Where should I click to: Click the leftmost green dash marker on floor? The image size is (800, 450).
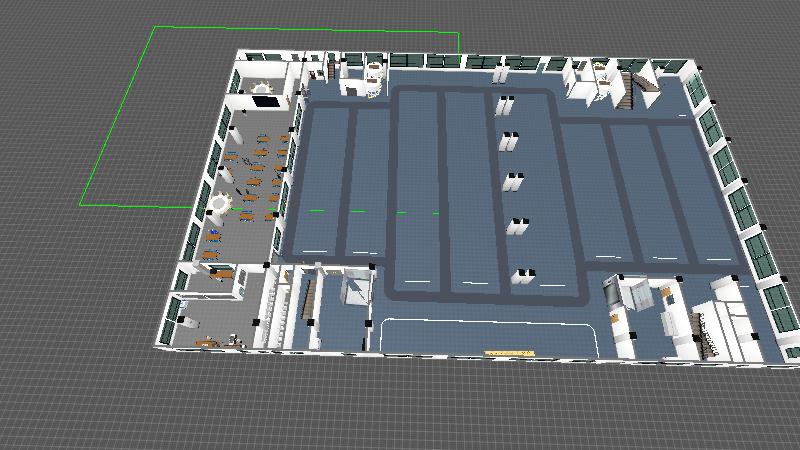[x=317, y=211]
